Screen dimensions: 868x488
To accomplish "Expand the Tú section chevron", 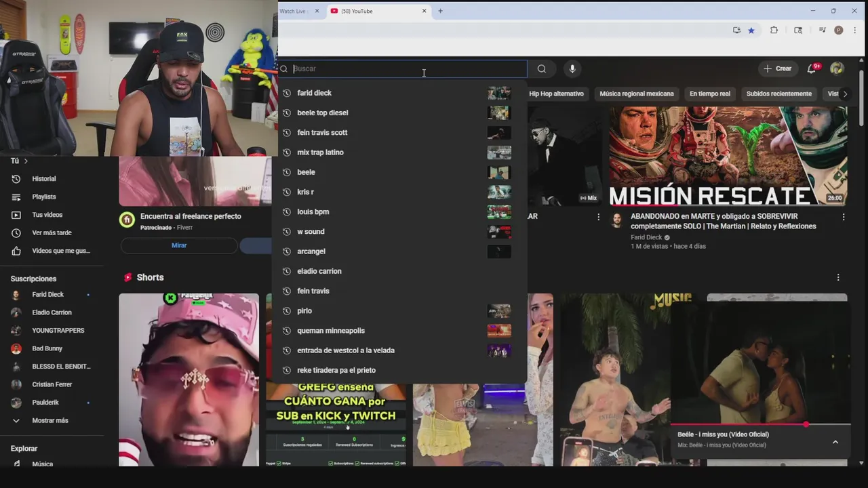I will (26, 161).
